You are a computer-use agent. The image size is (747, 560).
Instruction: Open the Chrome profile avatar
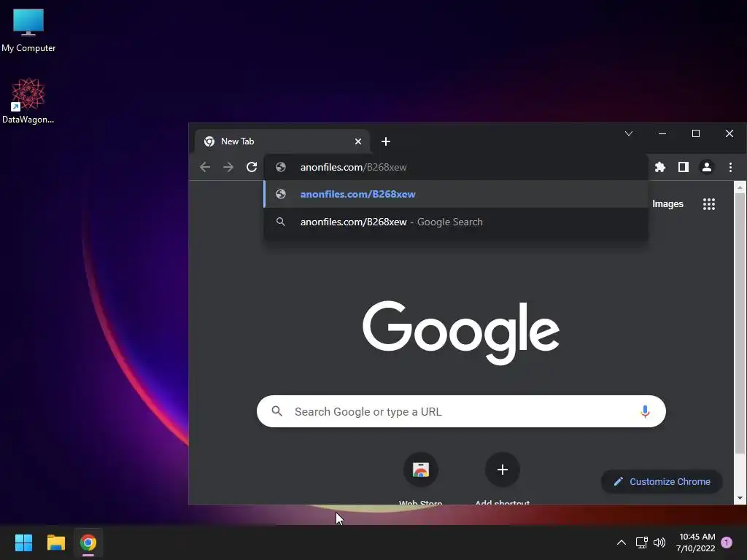pyautogui.click(x=706, y=167)
